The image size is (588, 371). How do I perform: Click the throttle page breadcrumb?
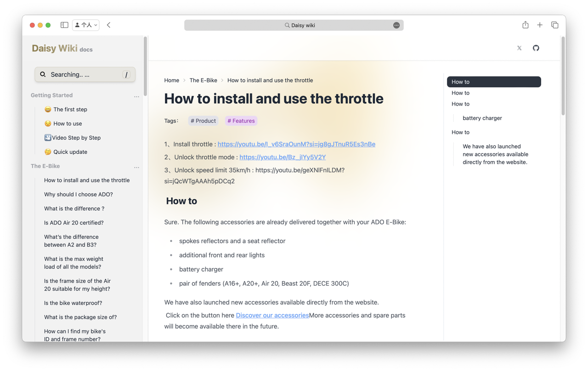click(x=270, y=80)
